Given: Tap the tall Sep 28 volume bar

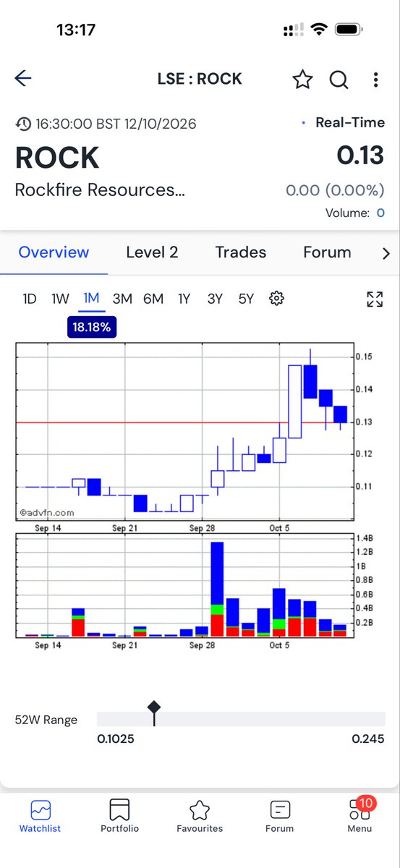Looking at the screenshot, I should point(217,589).
